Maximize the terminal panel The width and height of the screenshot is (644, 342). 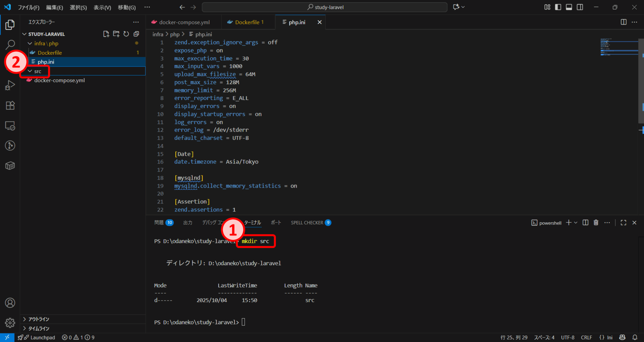point(623,222)
